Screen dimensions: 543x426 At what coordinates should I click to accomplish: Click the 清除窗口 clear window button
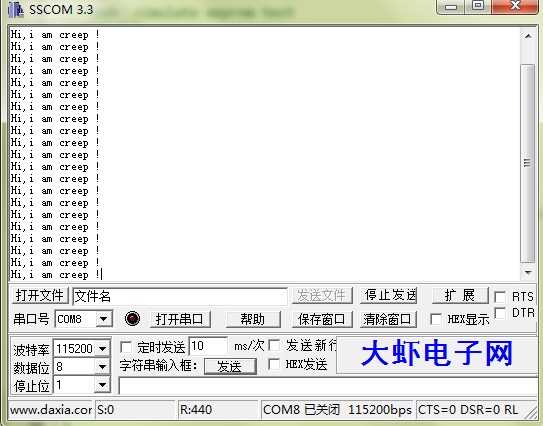388,319
